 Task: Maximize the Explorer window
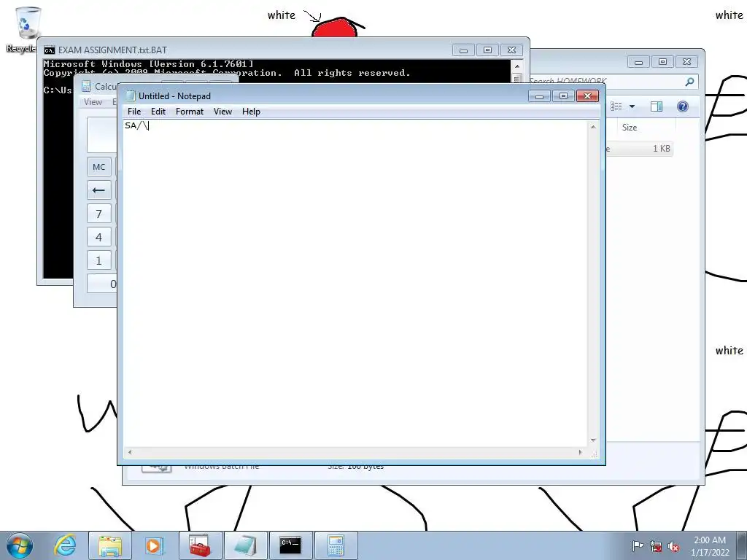(662, 62)
